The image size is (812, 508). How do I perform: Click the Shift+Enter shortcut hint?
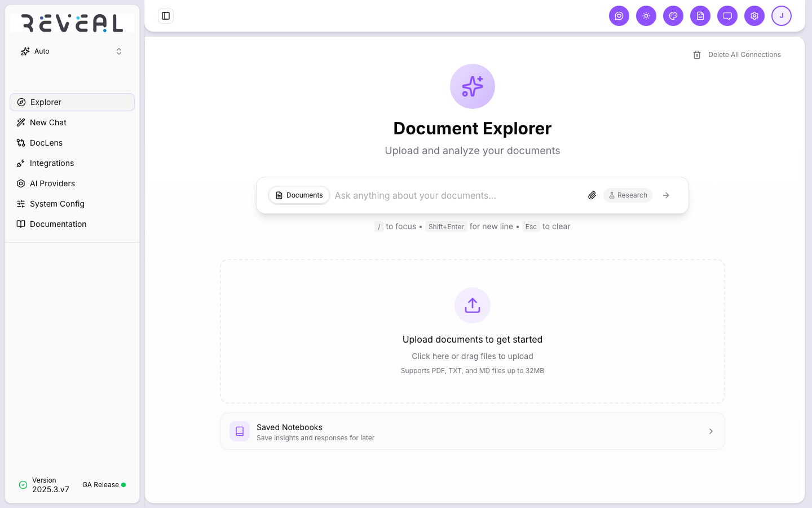(446, 227)
